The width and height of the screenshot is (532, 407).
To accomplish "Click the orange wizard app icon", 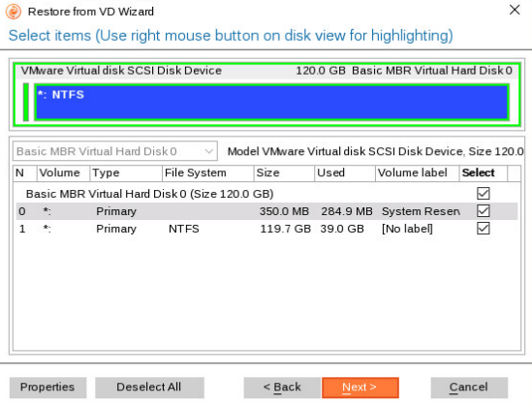I will (x=14, y=12).
